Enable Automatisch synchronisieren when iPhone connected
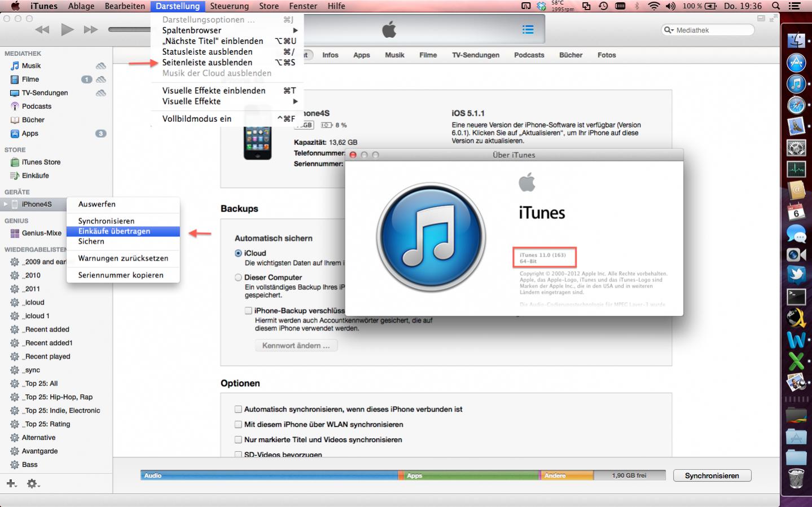 [238, 409]
